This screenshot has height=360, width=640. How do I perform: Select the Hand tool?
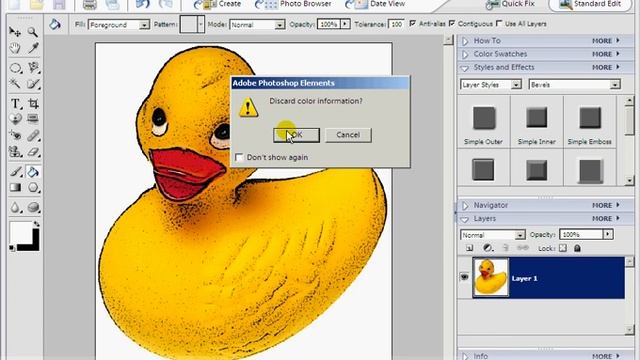(15, 49)
